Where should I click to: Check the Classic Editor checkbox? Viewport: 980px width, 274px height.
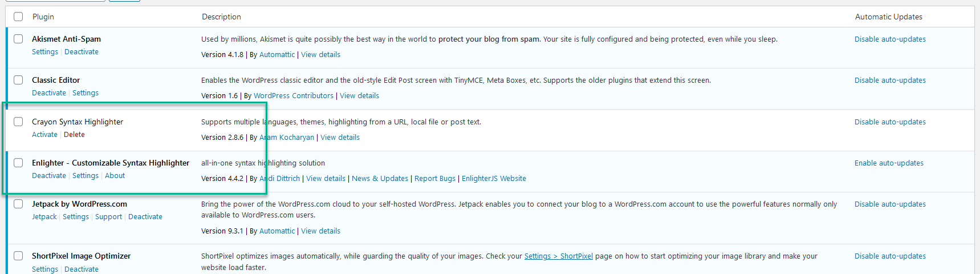pyautogui.click(x=18, y=80)
